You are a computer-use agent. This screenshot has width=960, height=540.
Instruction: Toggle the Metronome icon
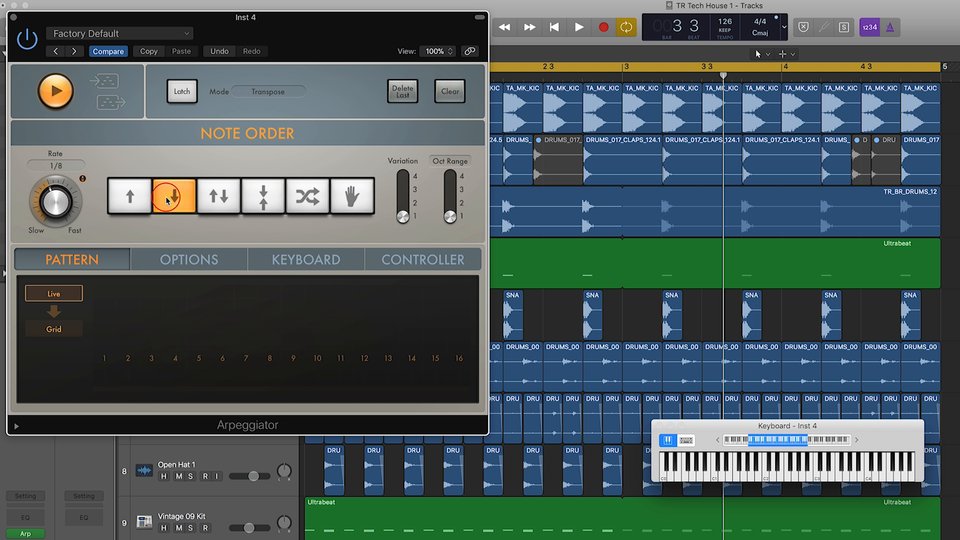(890, 27)
